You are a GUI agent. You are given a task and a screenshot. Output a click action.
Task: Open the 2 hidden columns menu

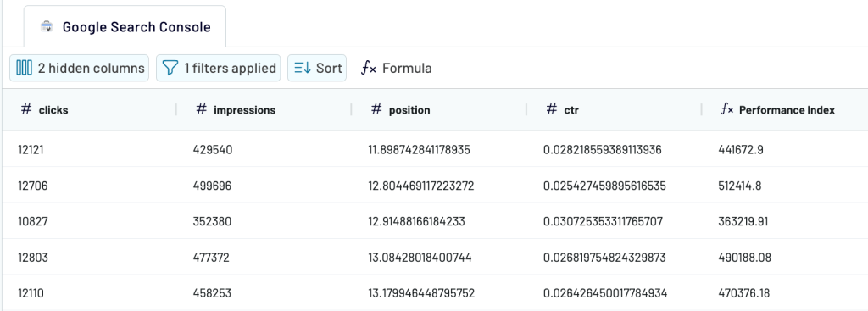click(x=79, y=68)
